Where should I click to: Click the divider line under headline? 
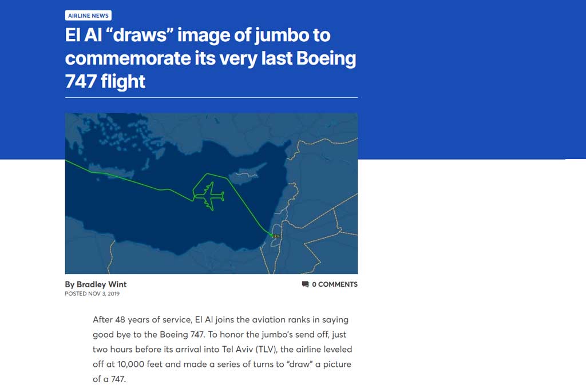click(x=211, y=97)
